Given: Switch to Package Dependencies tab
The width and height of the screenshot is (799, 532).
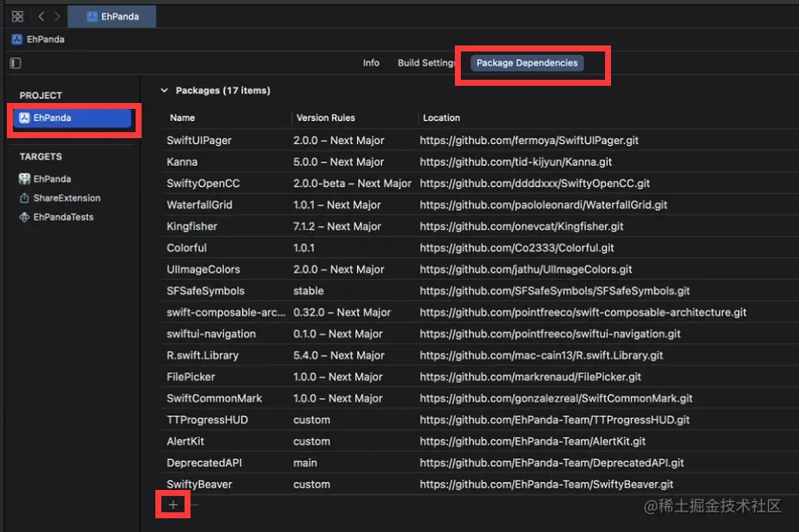Looking at the screenshot, I should [x=527, y=63].
